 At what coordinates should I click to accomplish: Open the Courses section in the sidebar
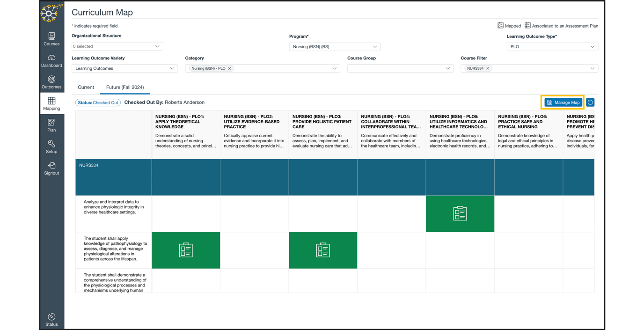[x=51, y=39]
